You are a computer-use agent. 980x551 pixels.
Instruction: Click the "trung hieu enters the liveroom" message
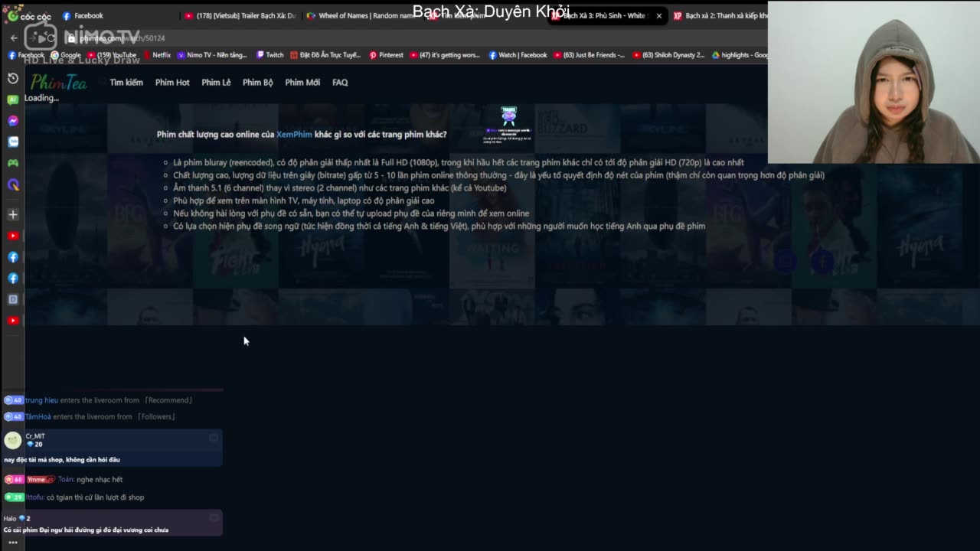pyautogui.click(x=98, y=400)
